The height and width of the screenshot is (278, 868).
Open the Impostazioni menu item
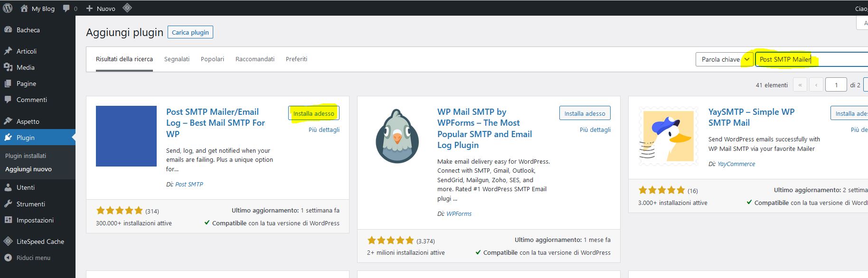coord(38,220)
